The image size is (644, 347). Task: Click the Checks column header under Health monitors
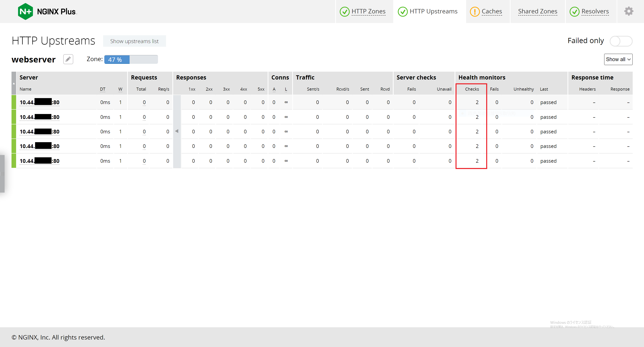[472, 89]
